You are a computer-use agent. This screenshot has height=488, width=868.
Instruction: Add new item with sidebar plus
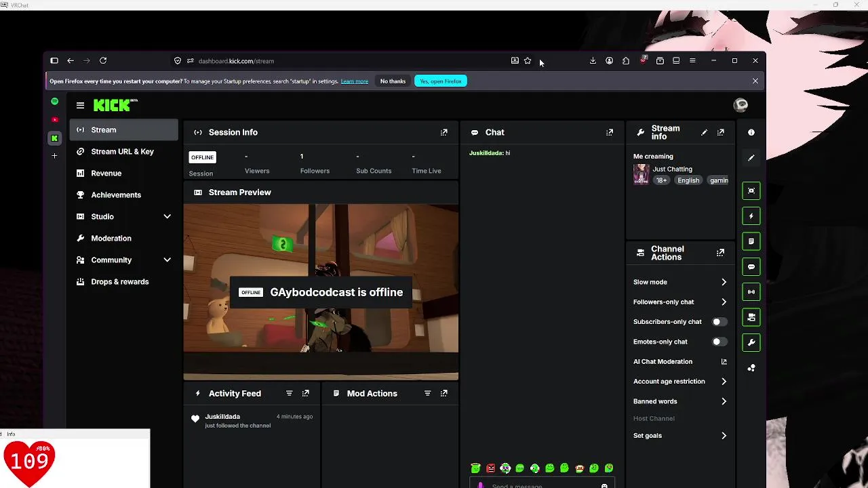point(55,156)
